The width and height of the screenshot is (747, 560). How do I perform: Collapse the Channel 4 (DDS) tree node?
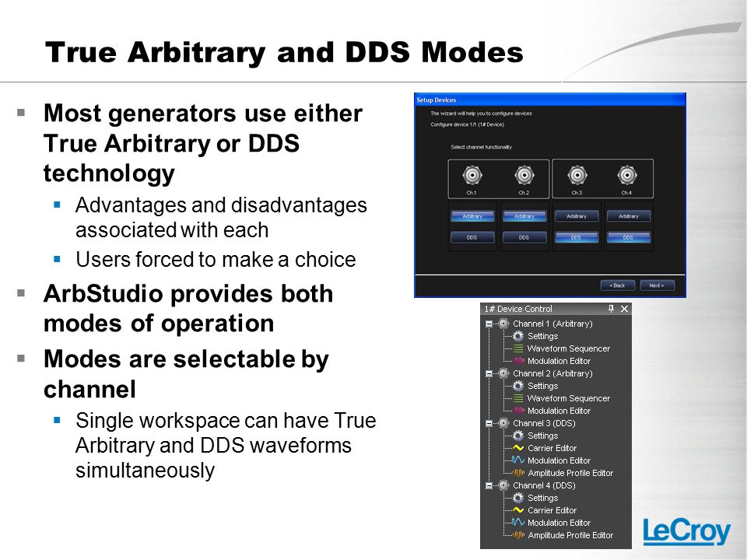point(489,485)
